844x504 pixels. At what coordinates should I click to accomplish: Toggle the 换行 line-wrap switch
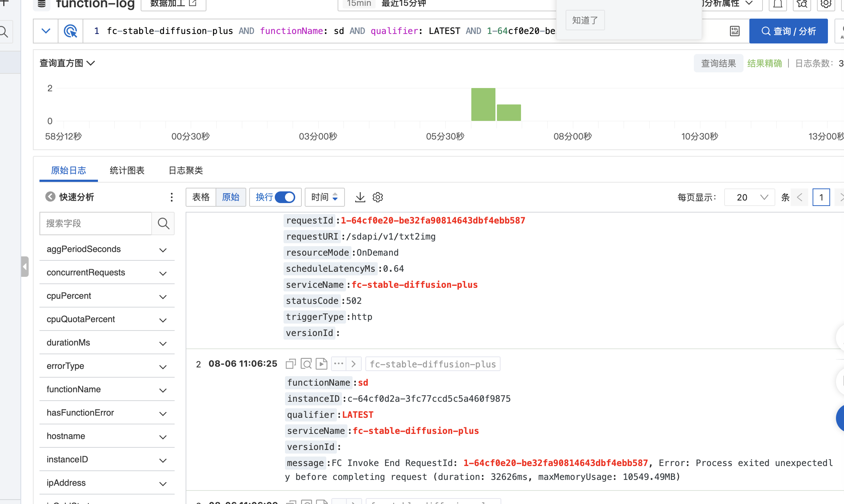285,197
